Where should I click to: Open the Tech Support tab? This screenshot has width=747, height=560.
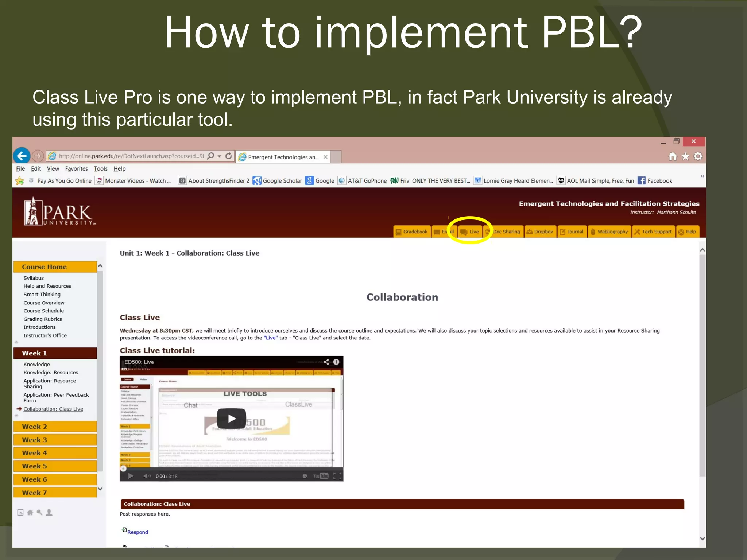point(653,232)
